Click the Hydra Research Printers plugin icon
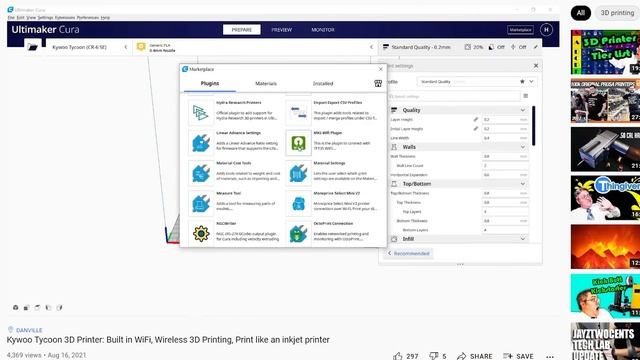 (x=201, y=113)
